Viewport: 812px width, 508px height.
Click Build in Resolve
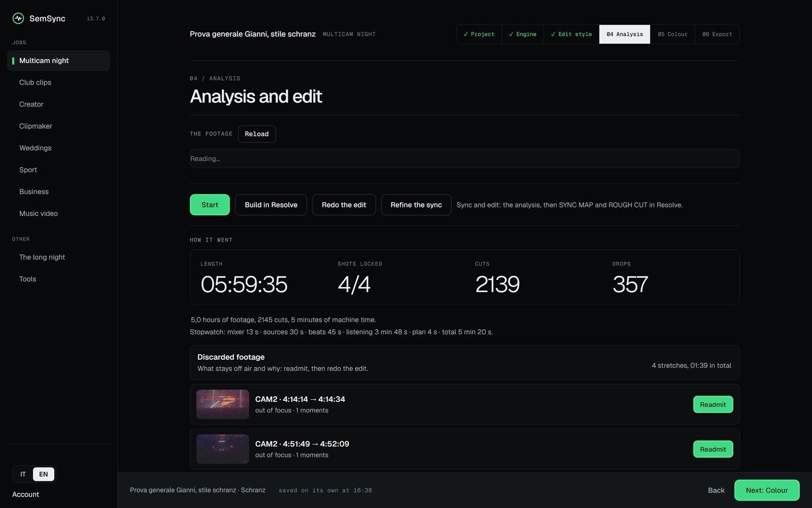[271, 205]
